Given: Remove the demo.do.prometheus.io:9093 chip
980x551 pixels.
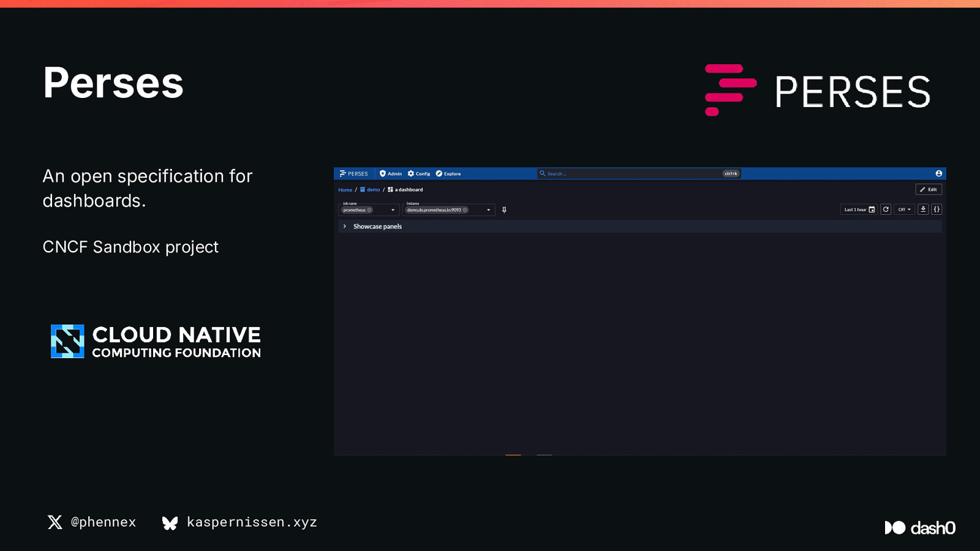Looking at the screenshot, I should (465, 210).
